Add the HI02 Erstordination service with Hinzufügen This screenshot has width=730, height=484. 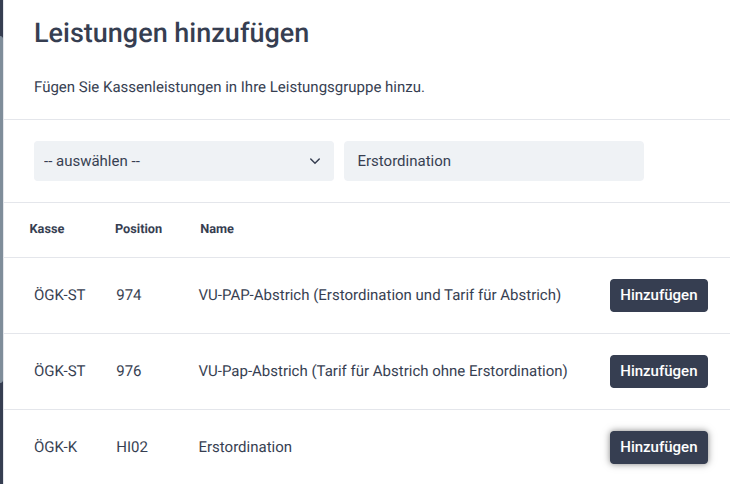point(658,447)
